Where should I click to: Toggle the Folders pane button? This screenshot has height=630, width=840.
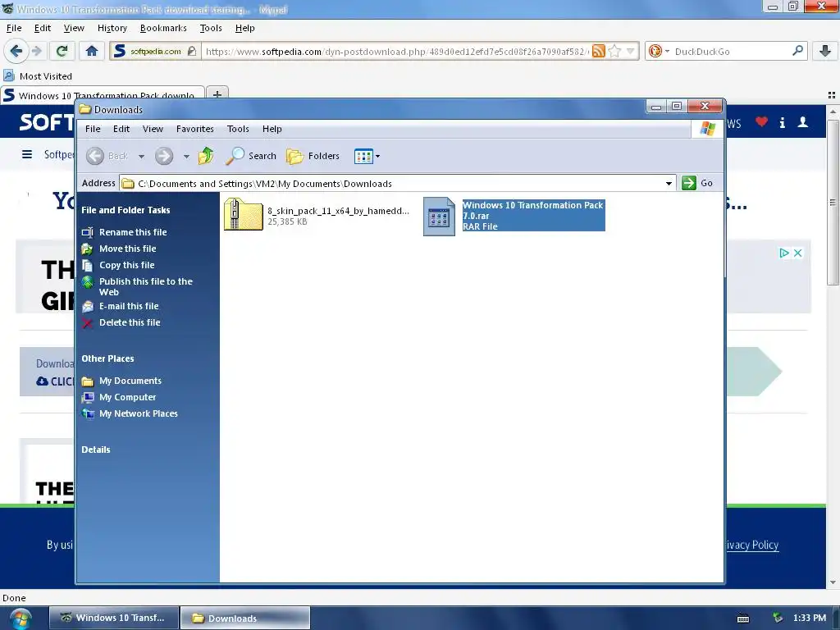coord(313,156)
